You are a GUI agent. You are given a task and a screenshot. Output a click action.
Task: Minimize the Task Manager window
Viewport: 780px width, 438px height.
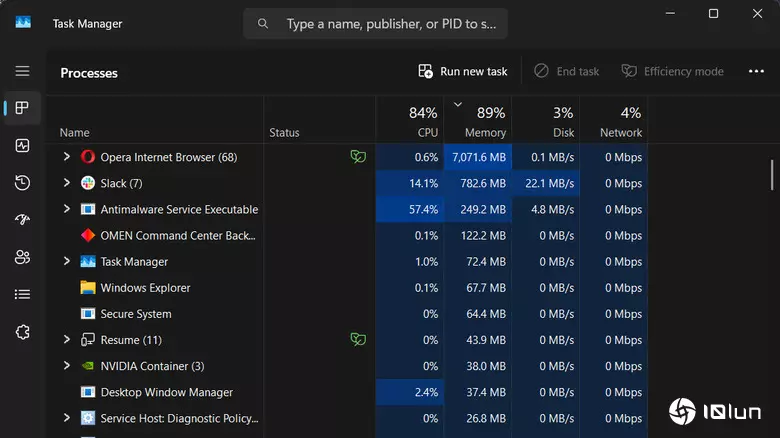671,13
